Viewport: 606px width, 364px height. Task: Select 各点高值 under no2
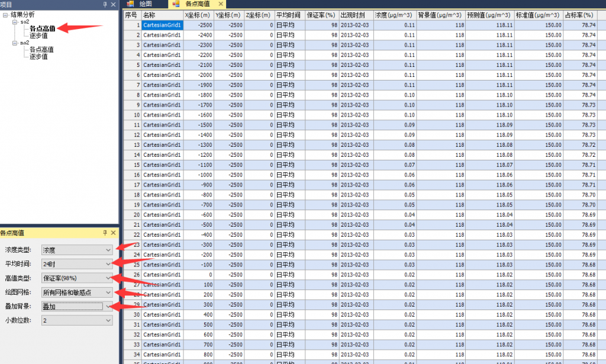pyautogui.click(x=41, y=50)
